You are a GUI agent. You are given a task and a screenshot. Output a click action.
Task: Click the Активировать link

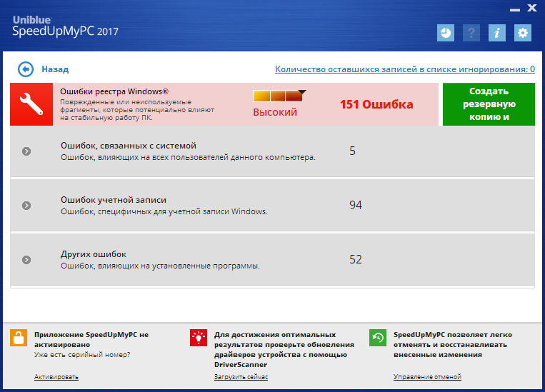(56, 377)
